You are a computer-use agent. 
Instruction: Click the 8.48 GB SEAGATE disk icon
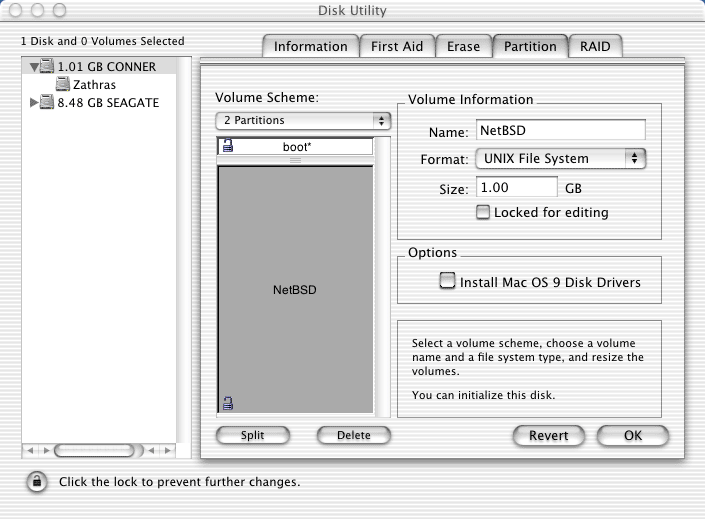click(47, 102)
